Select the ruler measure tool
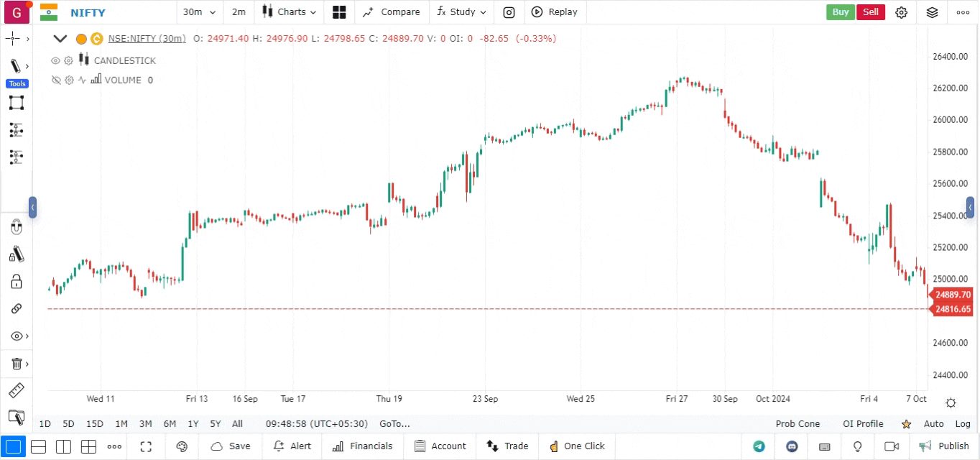This screenshot has width=980, height=460. click(x=16, y=390)
